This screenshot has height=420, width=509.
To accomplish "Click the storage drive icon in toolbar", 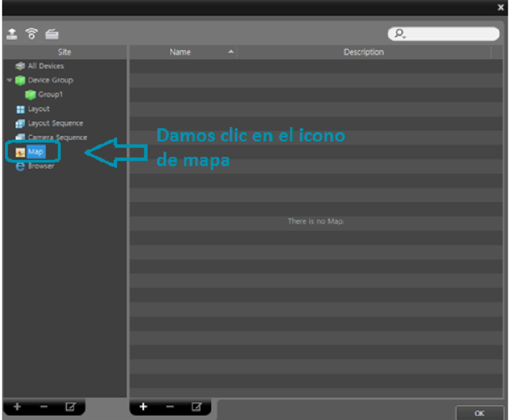I will tap(52, 34).
